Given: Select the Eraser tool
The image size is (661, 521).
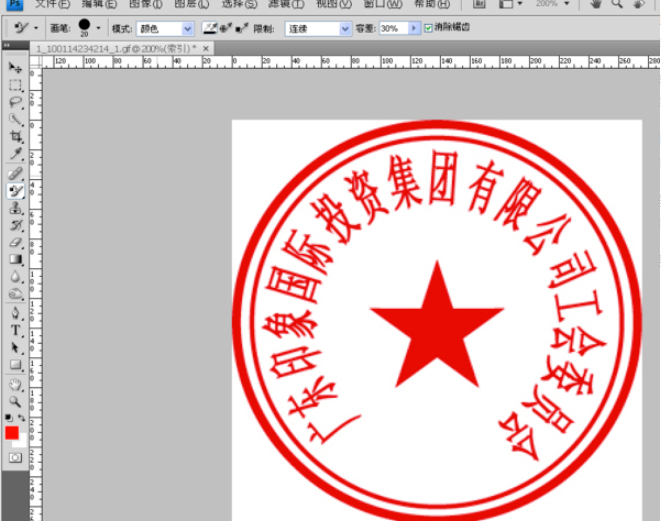Looking at the screenshot, I should pos(15,242).
